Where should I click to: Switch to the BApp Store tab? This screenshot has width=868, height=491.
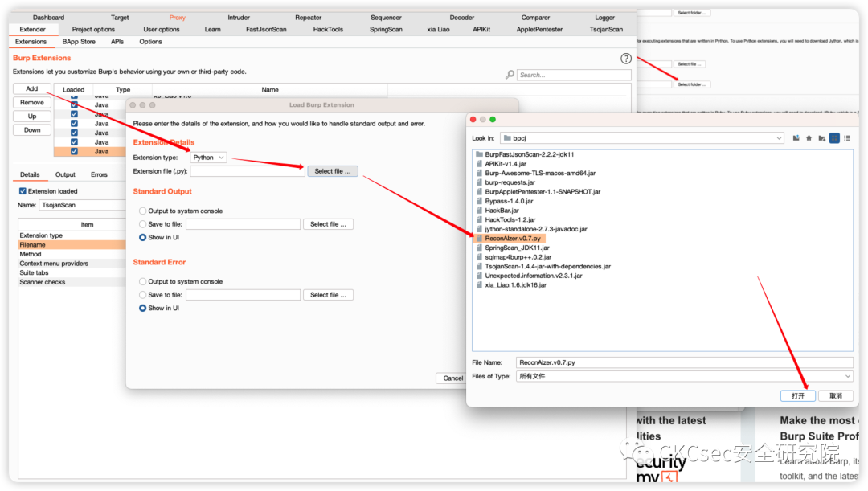[x=79, y=42]
